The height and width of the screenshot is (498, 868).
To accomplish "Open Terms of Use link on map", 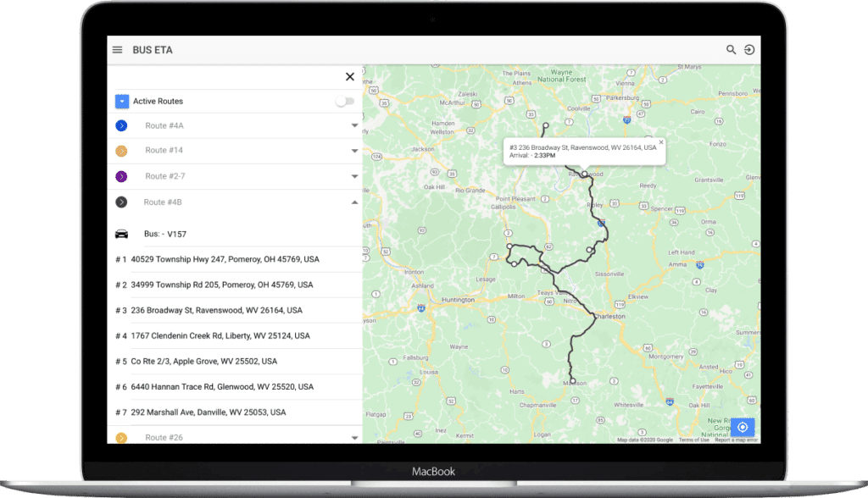I will (693, 440).
